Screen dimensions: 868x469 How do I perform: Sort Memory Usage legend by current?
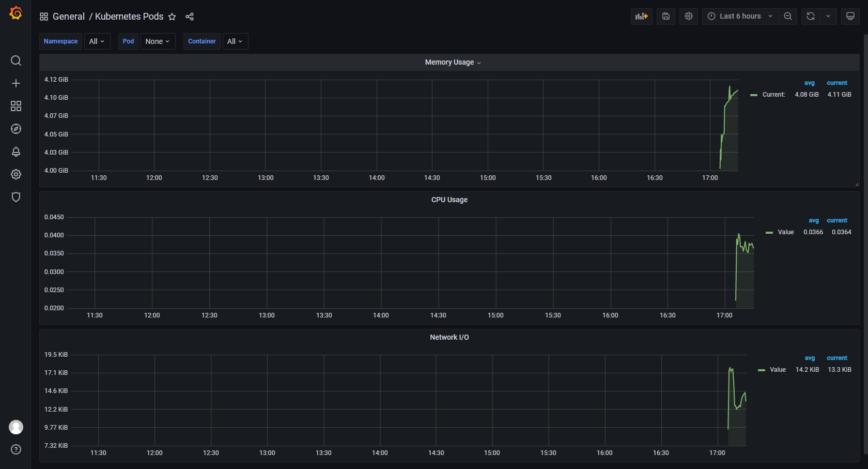pos(837,83)
